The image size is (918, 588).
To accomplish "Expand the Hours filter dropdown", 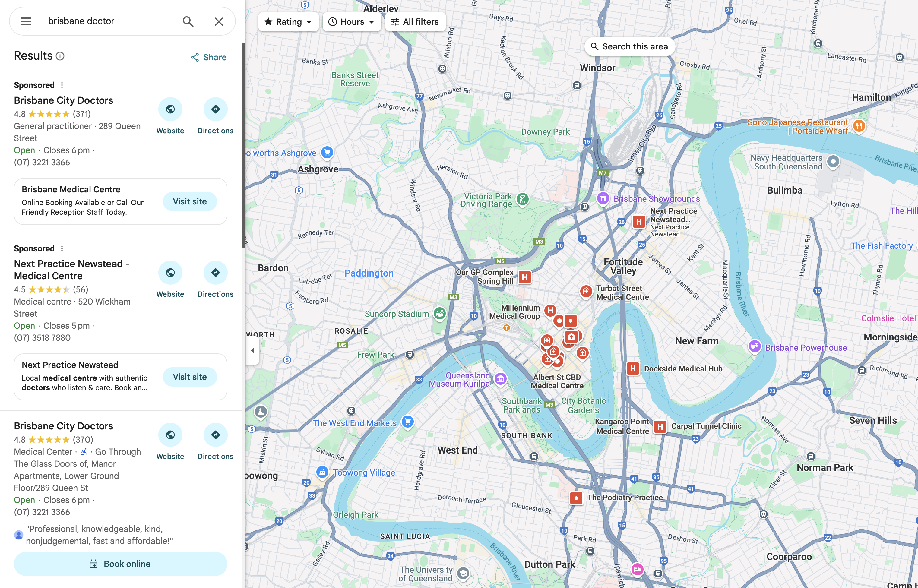I will pyautogui.click(x=352, y=22).
